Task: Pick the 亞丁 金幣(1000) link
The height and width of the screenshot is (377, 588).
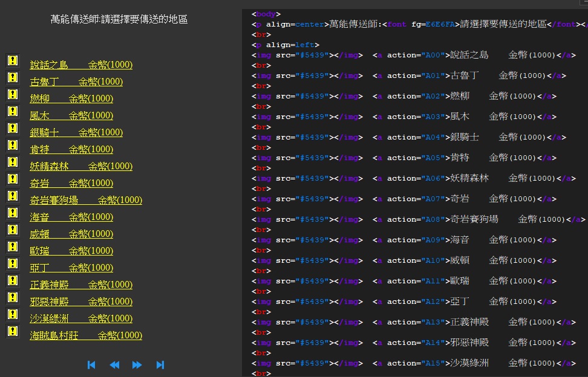Action: [x=71, y=268]
